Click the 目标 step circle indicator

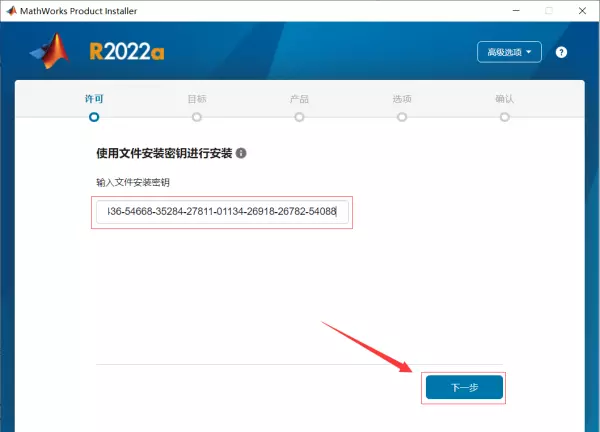click(197, 117)
